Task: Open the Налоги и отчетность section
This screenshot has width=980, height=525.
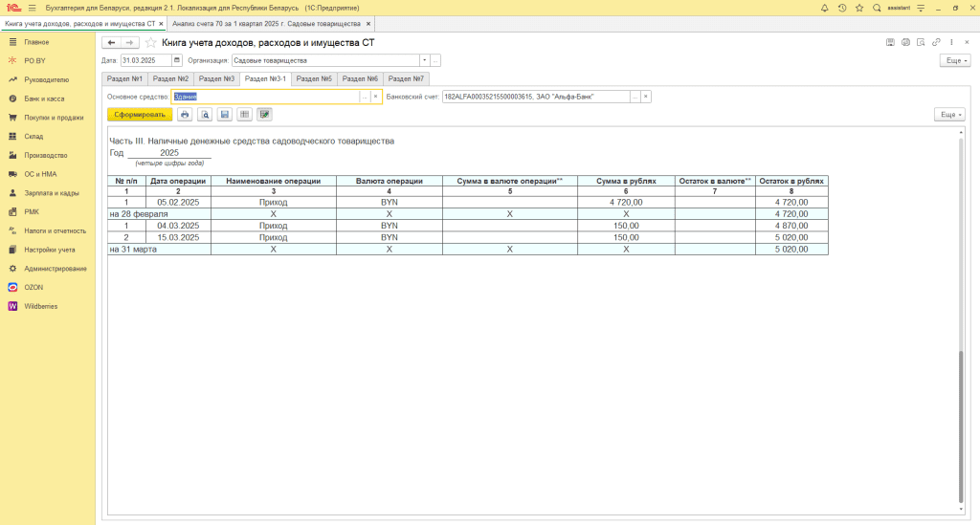Action: (48, 231)
